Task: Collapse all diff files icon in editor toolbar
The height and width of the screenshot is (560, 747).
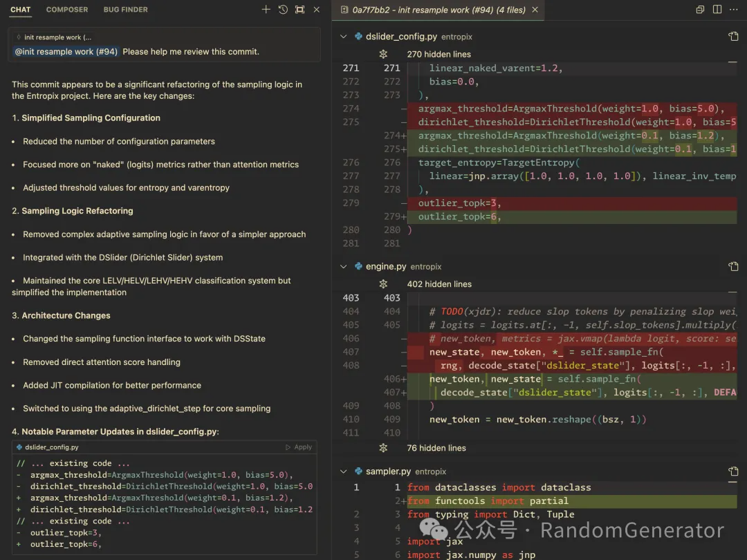Action: (x=700, y=10)
